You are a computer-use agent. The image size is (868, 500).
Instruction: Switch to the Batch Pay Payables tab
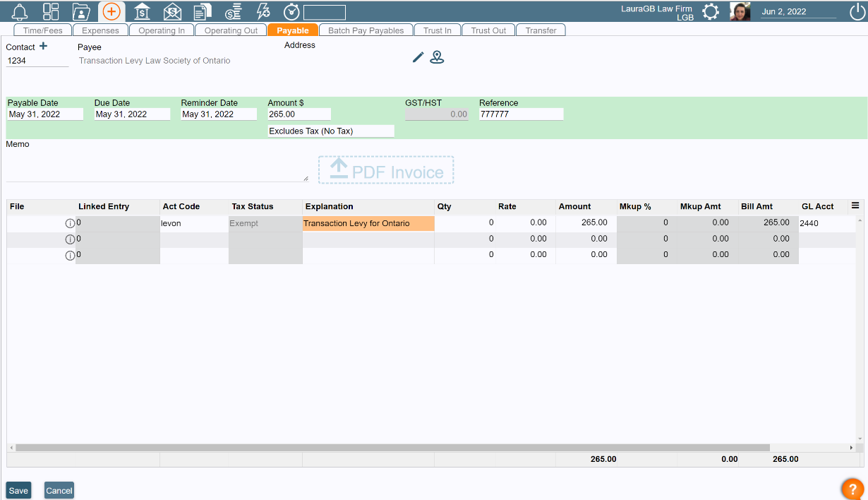366,30
